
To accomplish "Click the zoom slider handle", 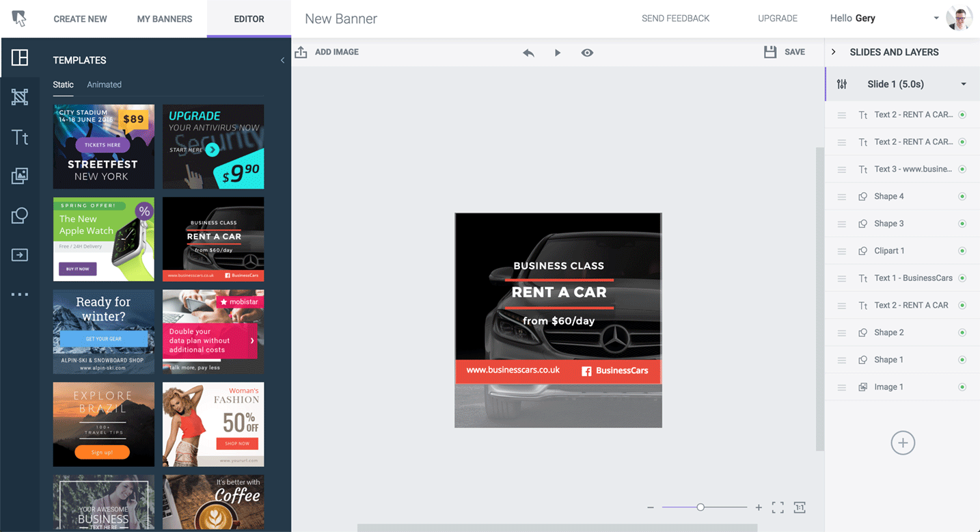I will point(700,507).
